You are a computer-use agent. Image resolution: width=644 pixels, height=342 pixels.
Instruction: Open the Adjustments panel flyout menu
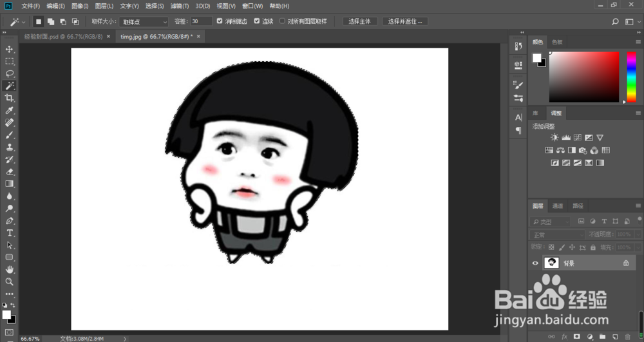pyautogui.click(x=638, y=113)
